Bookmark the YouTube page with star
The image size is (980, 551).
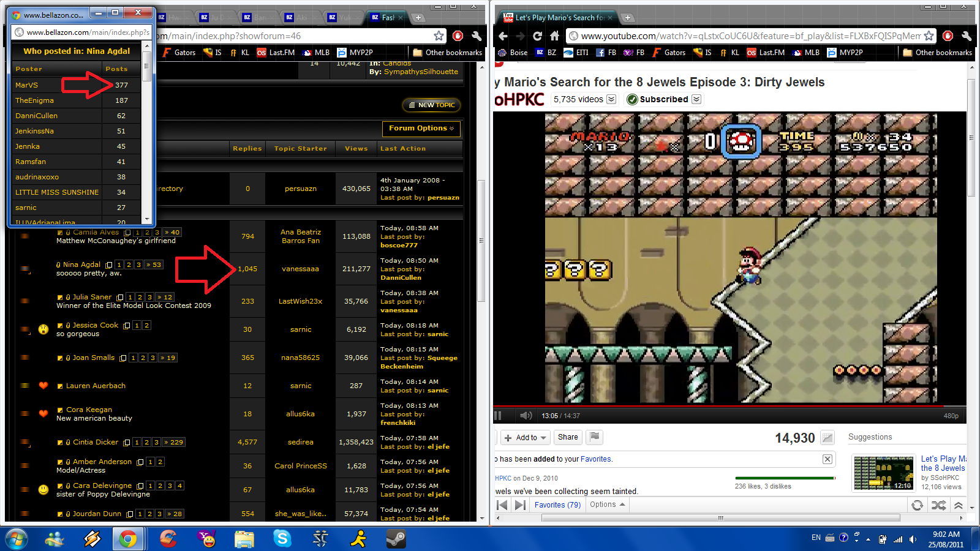click(x=929, y=36)
